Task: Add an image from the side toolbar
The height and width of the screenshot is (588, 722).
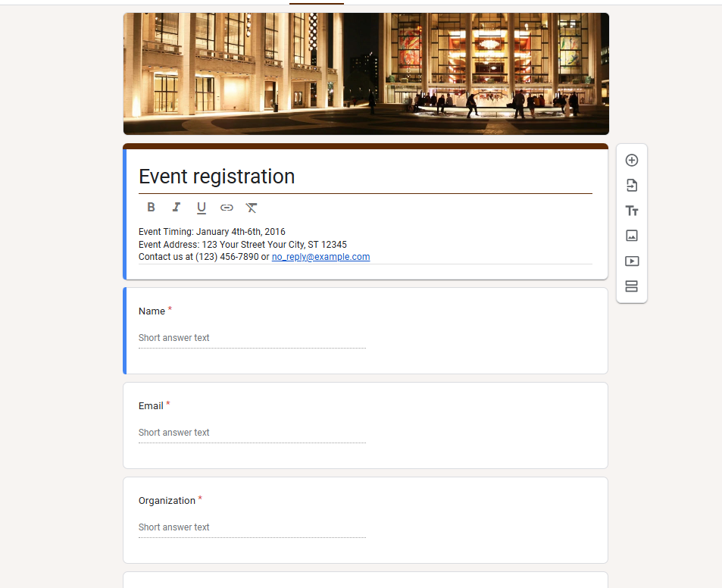Action: coord(632,236)
